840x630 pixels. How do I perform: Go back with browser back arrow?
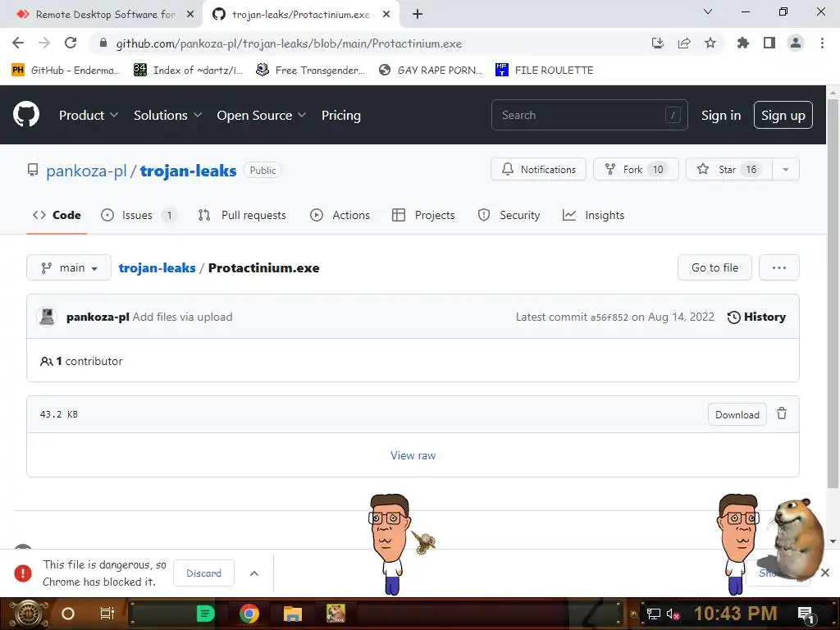(18, 43)
